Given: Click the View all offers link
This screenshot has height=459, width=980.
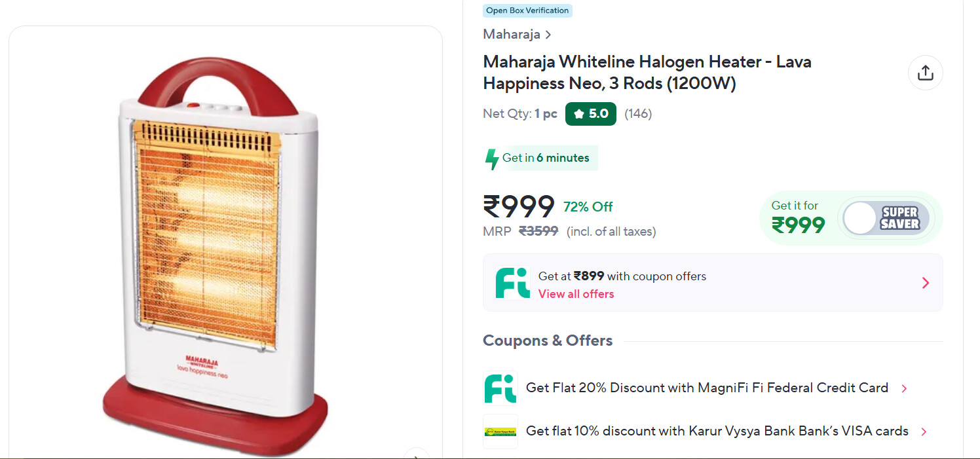Looking at the screenshot, I should point(576,294).
